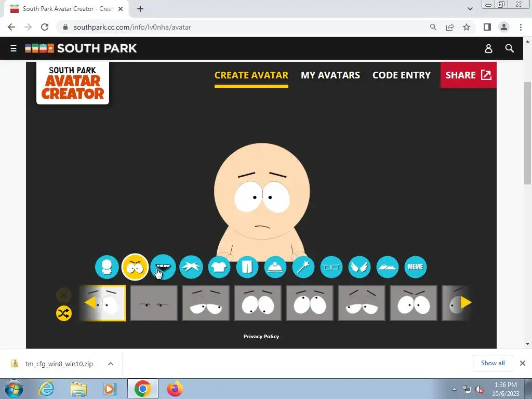Close the South Park Avatar Creator tab
Screen dimensions: 532x399
(121, 9)
